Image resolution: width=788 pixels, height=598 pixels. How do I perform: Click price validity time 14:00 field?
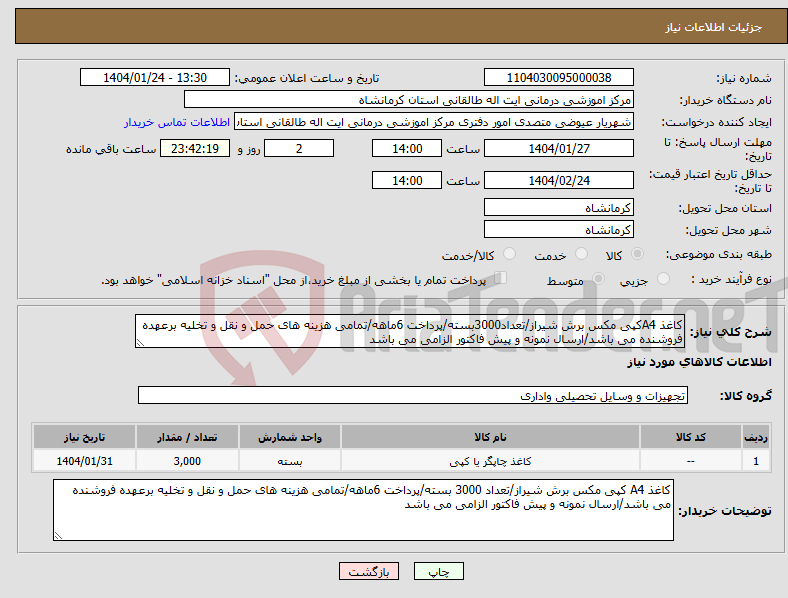(x=407, y=180)
